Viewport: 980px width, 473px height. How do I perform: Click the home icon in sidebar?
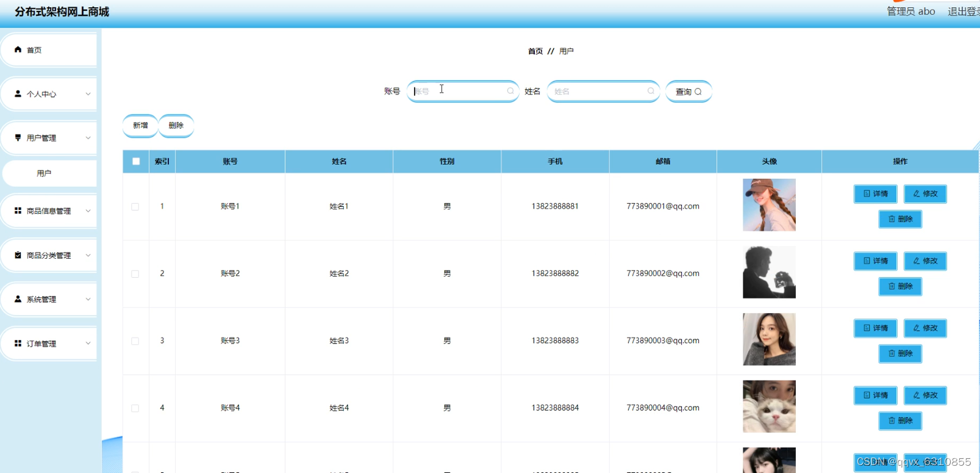18,49
